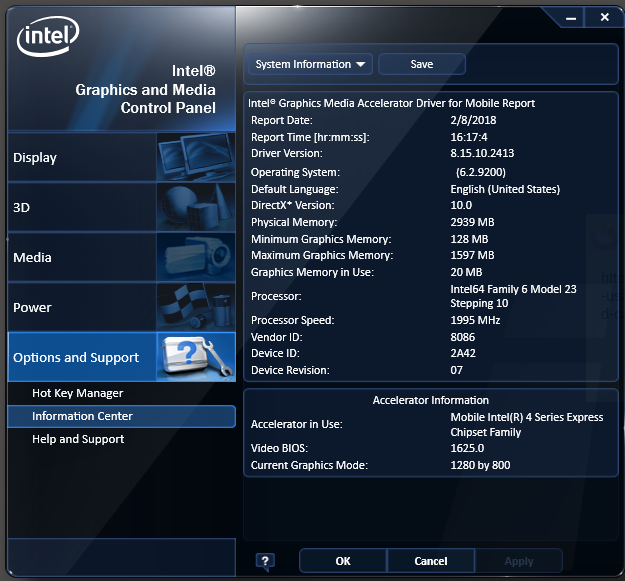Click driver version value 8.15.10.2413
Viewport: 625px width, 581px height.
click(482, 153)
